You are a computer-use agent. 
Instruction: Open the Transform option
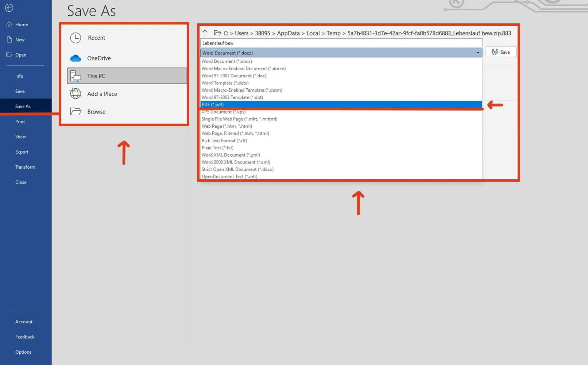pos(26,167)
